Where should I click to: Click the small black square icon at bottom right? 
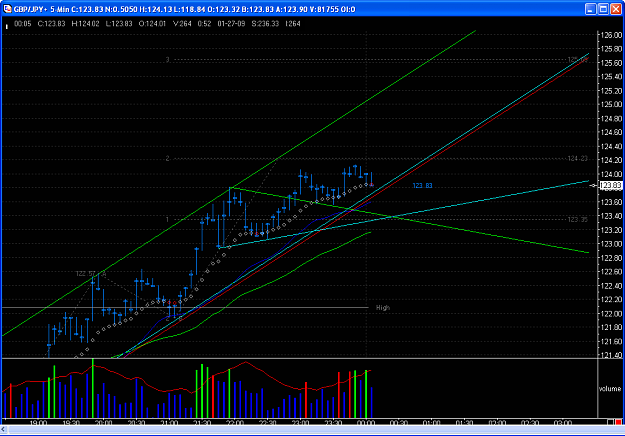click(610, 422)
